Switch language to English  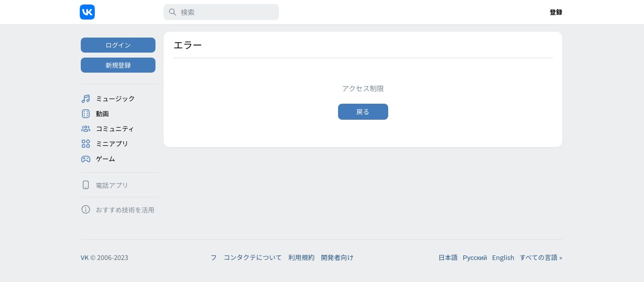(x=503, y=257)
